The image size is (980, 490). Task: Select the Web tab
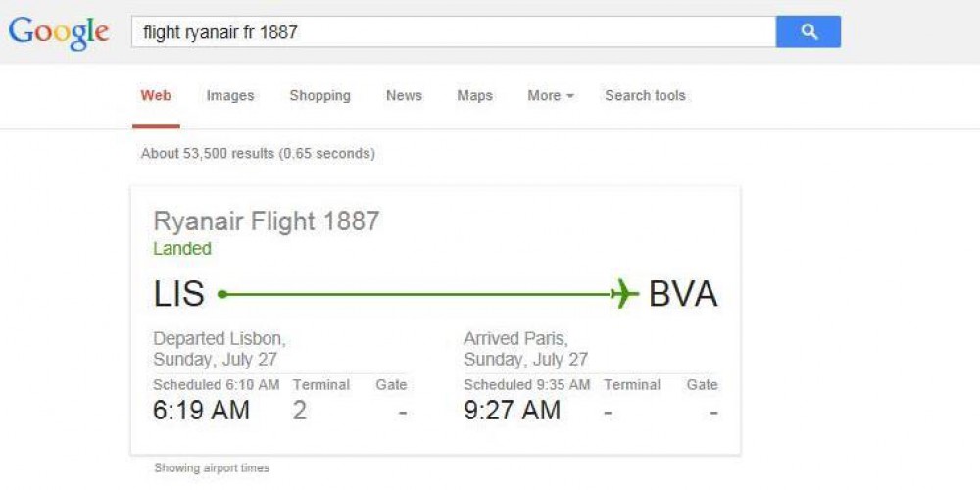[x=156, y=96]
